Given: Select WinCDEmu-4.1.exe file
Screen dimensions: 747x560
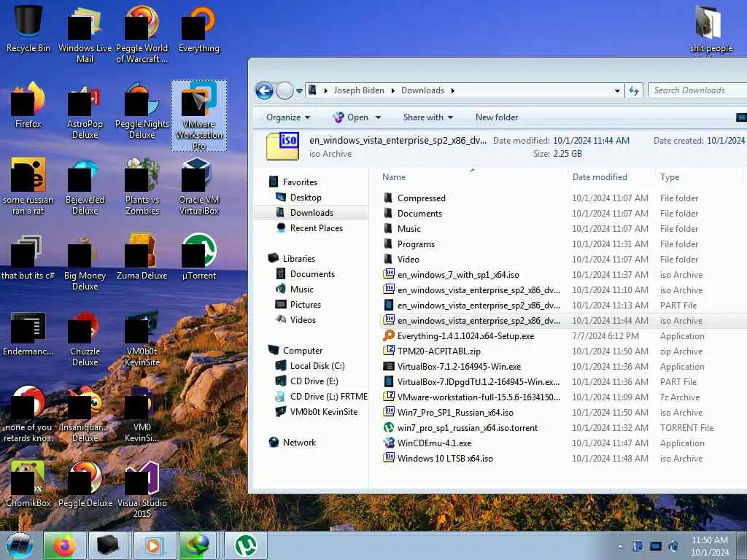Looking at the screenshot, I should coord(434,443).
